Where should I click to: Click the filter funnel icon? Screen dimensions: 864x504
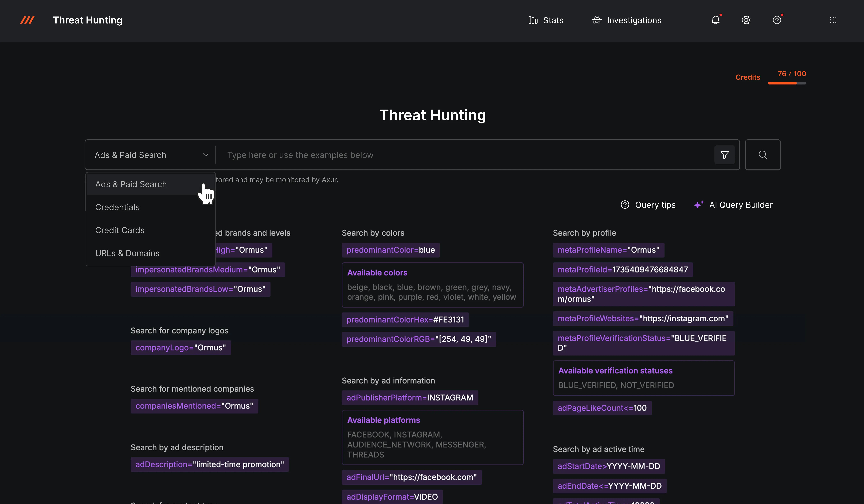[x=724, y=155]
